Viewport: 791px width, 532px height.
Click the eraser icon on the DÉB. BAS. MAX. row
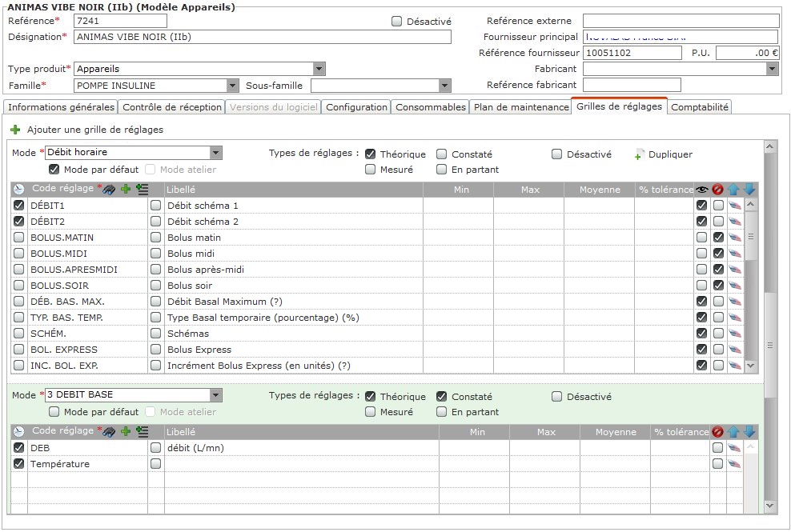735,302
